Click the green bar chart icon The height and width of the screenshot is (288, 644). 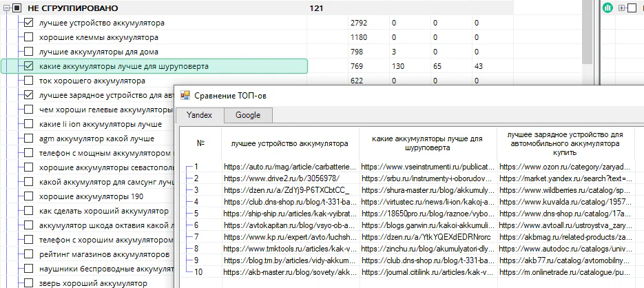click(607, 8)
